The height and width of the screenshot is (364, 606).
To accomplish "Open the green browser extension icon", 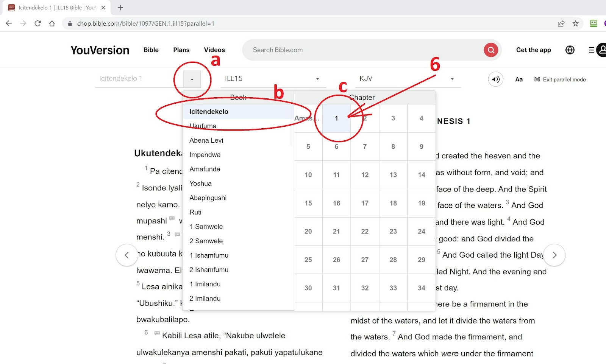I will (x=594, y=23).
